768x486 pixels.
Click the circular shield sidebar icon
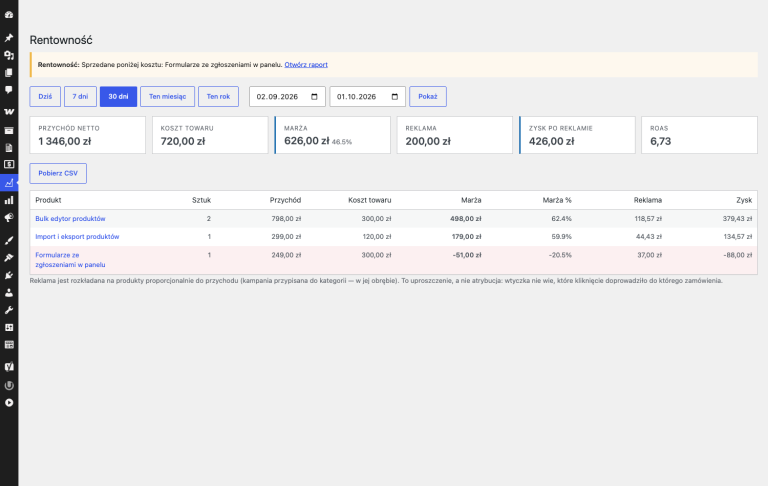(x=9, y=386)
